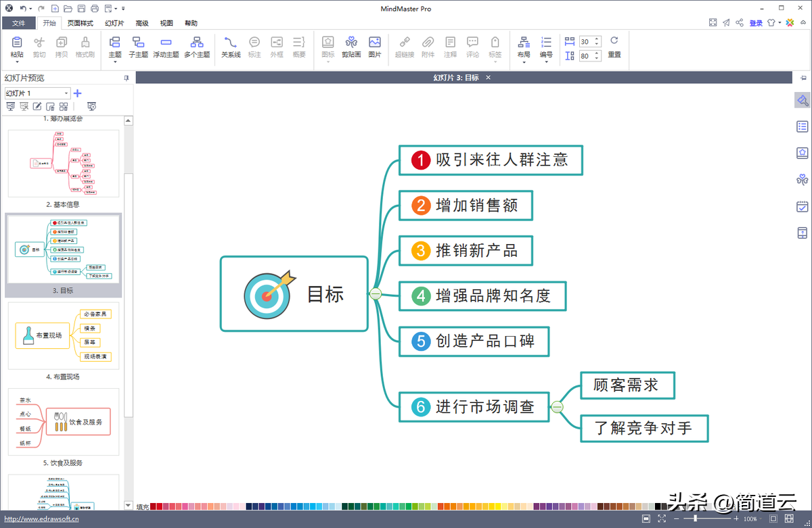812x528 pixels.
Task: Insert a 子主题 subtopic
Action: [138, 46]
